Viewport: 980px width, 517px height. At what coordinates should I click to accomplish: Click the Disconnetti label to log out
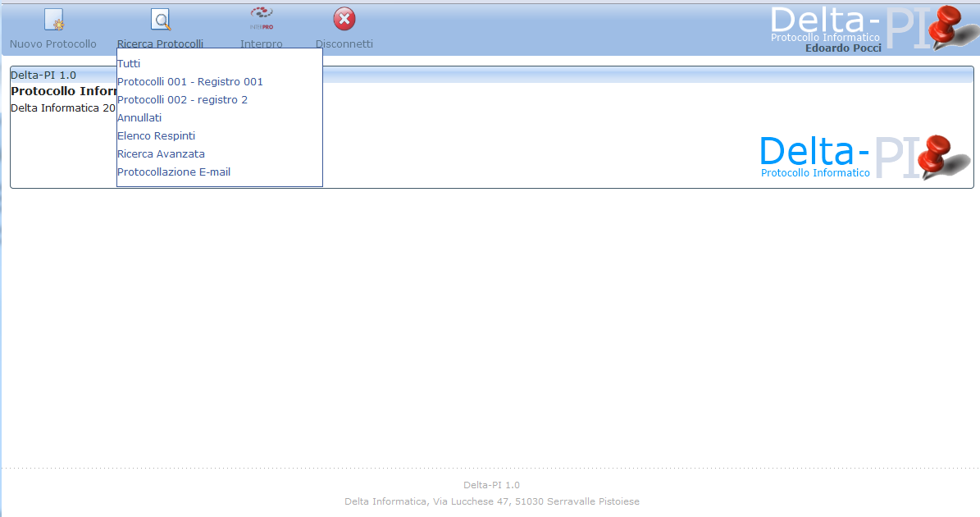tap(344, 43)
